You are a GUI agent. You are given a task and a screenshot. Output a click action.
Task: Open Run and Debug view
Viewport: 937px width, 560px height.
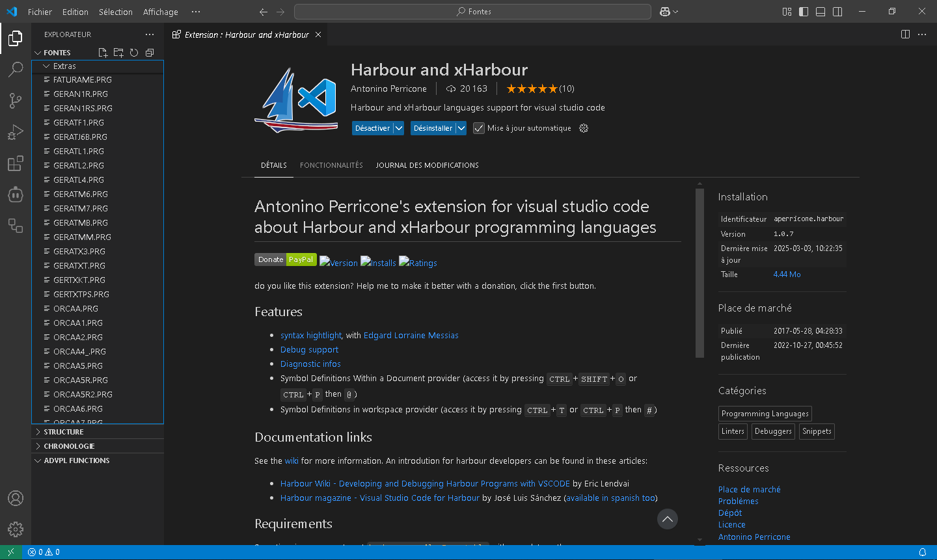click(x=16, y=132)
